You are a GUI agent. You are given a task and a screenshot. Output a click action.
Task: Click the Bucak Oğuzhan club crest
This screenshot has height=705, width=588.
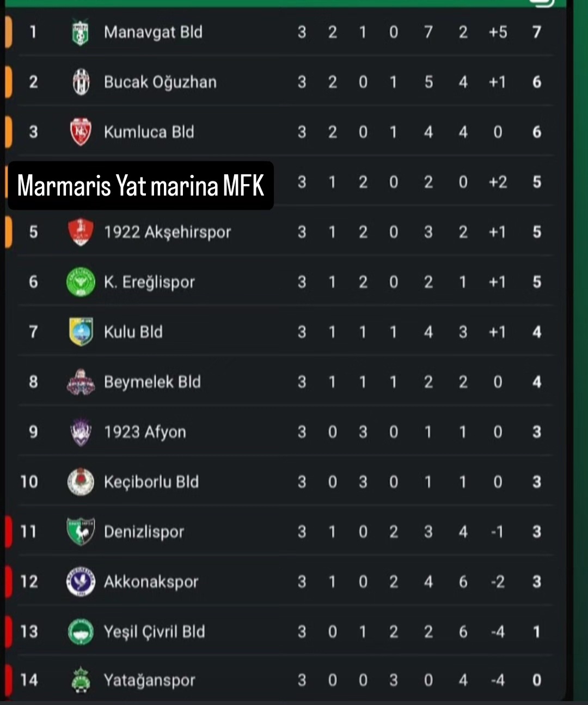click(x=81, y=82)
